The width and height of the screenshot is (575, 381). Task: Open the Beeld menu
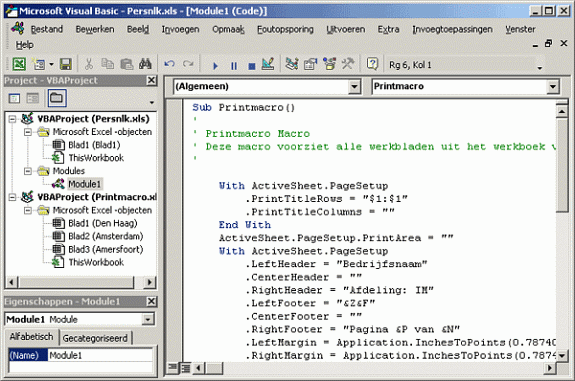click(x=138, y=29)
